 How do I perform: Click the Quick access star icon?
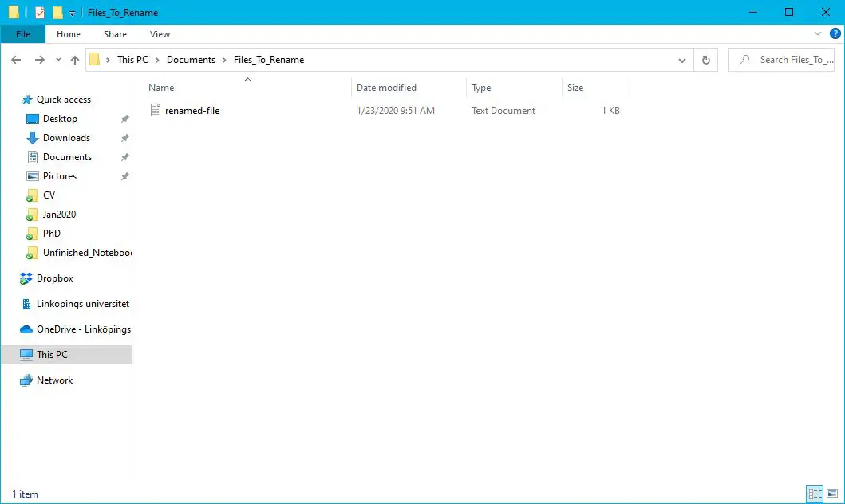[x=27, y=100]
